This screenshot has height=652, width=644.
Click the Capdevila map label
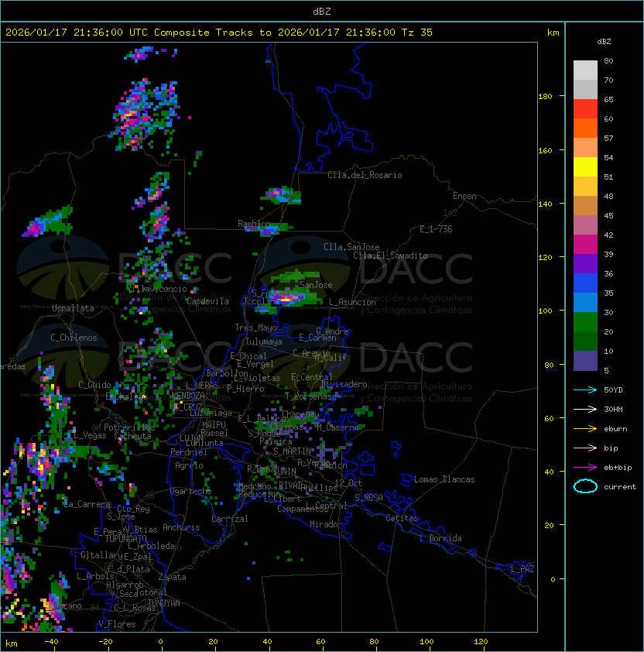click(x=208, y=301)
